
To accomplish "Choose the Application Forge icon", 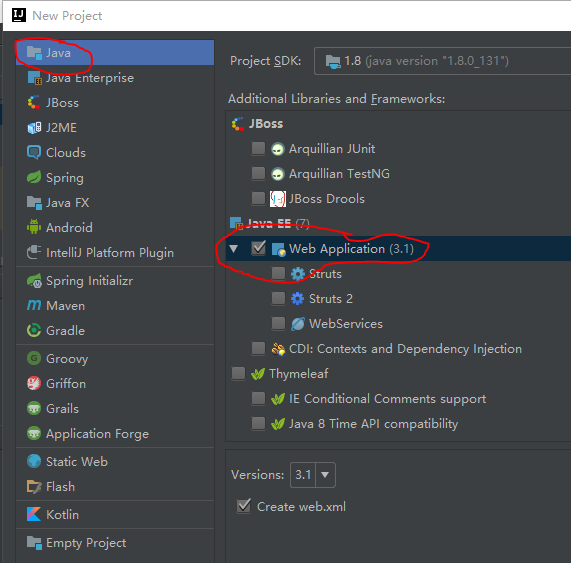I will 34,433.
